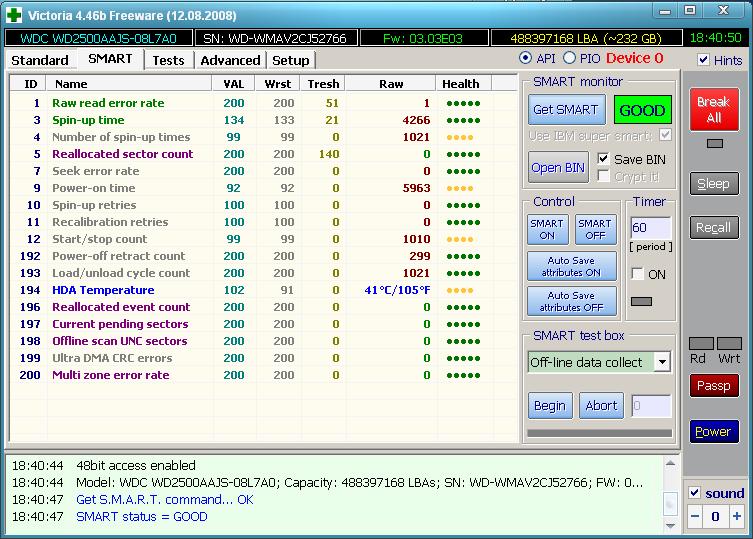Screen dimensions: 753x539
Task: Toggle Use IBM super smart checkbox
Action: pyautogui.click(x=665, y=135)
